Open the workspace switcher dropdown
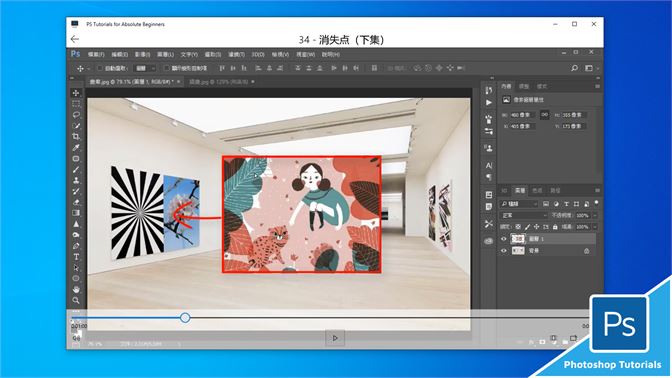Viewport: 672px width, 378px height. click(591, 68)
